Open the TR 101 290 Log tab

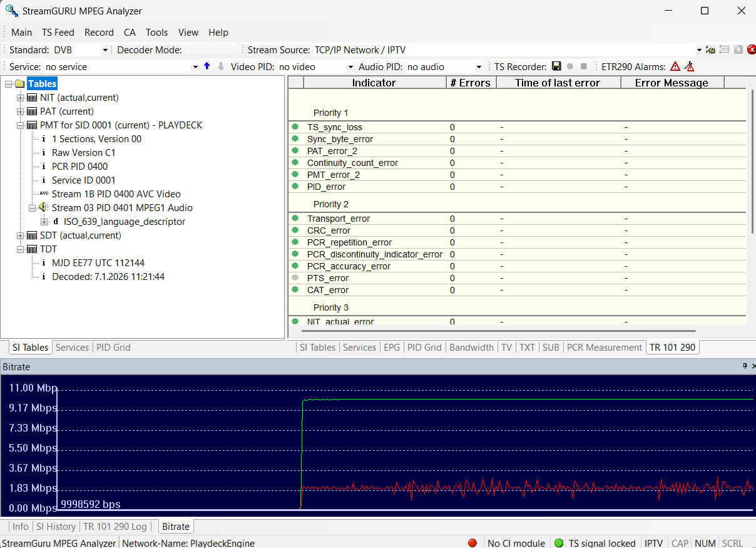pos(115,527)
